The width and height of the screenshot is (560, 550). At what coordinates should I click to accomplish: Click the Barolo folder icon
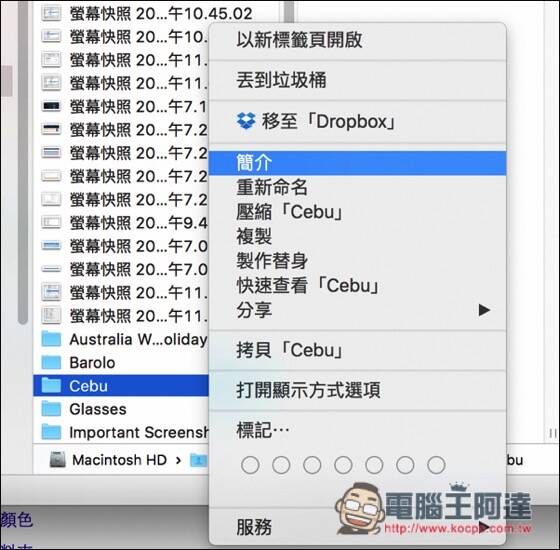coord(51,362)
